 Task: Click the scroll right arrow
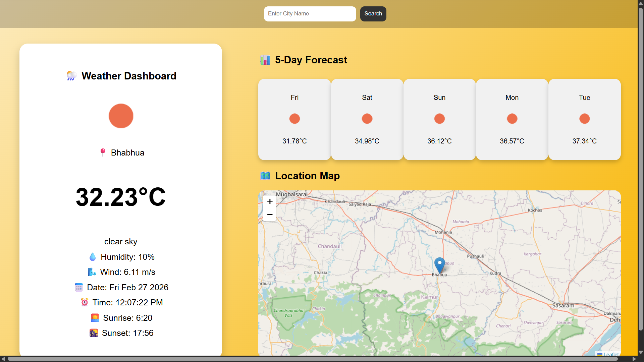634,359
